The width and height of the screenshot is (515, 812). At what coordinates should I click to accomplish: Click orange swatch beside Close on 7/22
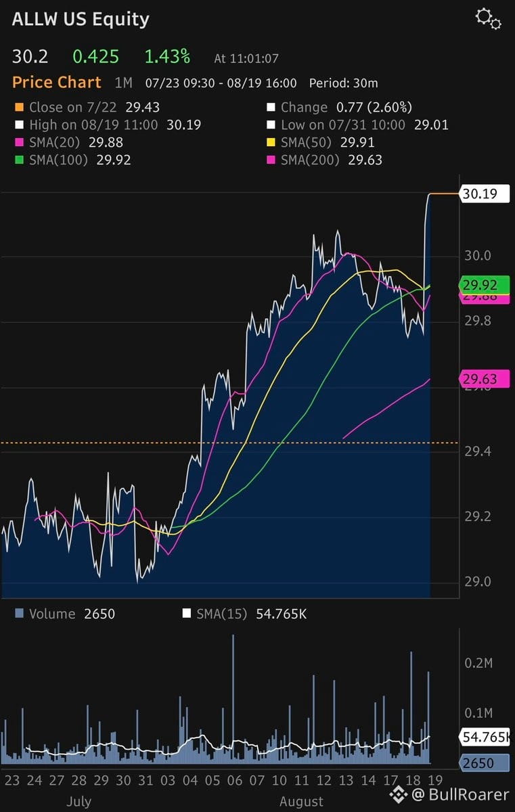click(x=18, y=107)
